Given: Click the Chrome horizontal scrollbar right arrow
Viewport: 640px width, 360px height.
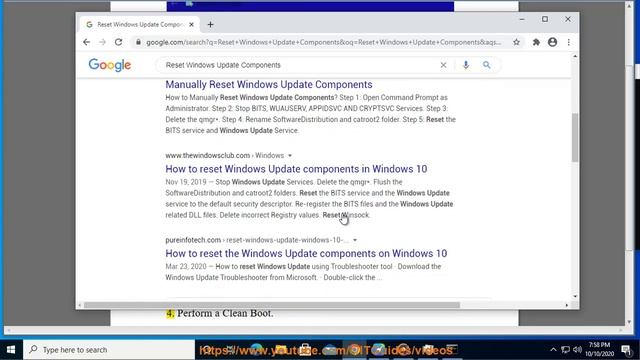Looking at the screenshot, I should (x=567, y=305).
